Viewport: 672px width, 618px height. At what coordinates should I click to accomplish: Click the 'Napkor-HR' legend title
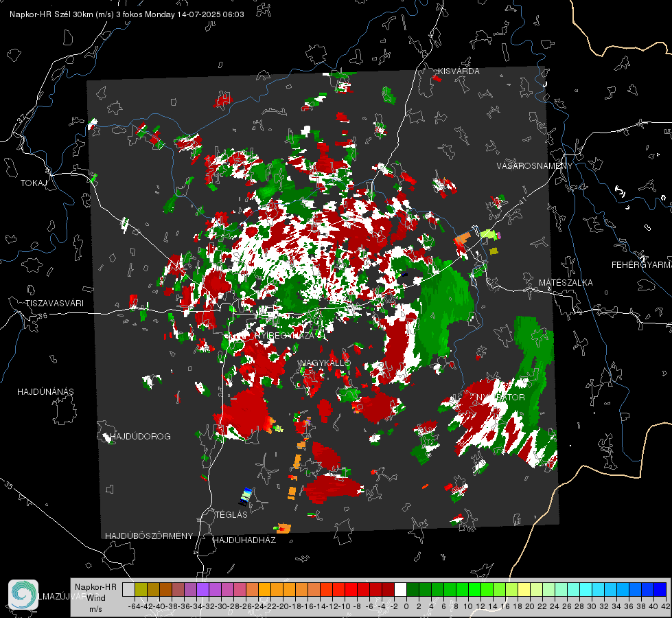pyautogui.click(x=95, y=587)
